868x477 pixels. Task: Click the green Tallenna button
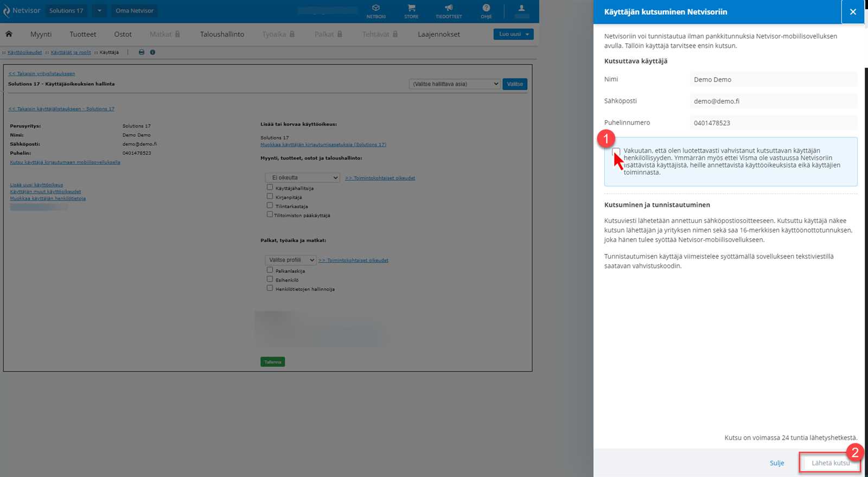click(273, 362)
